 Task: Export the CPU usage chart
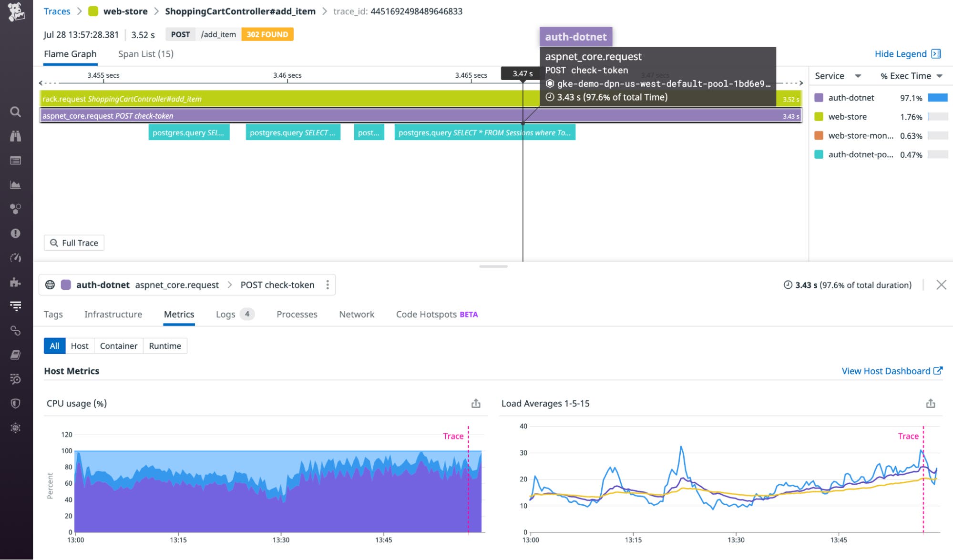[475, 403]
